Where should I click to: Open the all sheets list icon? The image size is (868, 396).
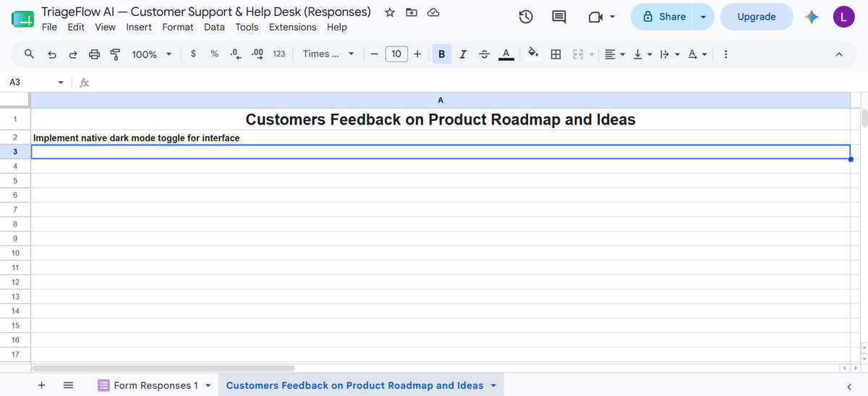coord(69,385)
